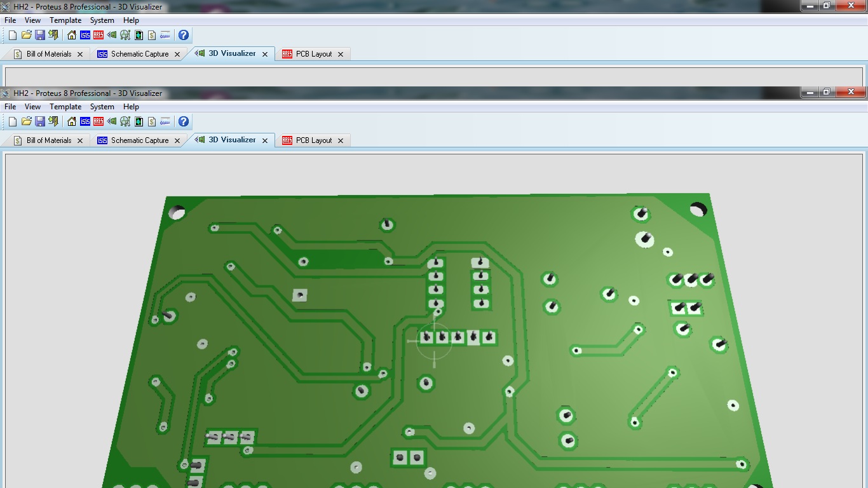Open the Help menu in front window
Screen dimensions: 868x488
point(131,107)
